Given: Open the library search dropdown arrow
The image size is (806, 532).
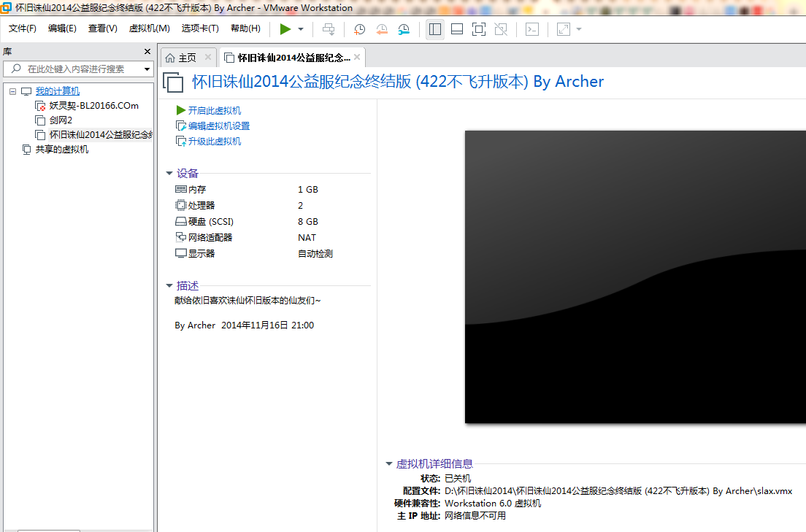Looking at the screenshot, I should pos(147,69).
